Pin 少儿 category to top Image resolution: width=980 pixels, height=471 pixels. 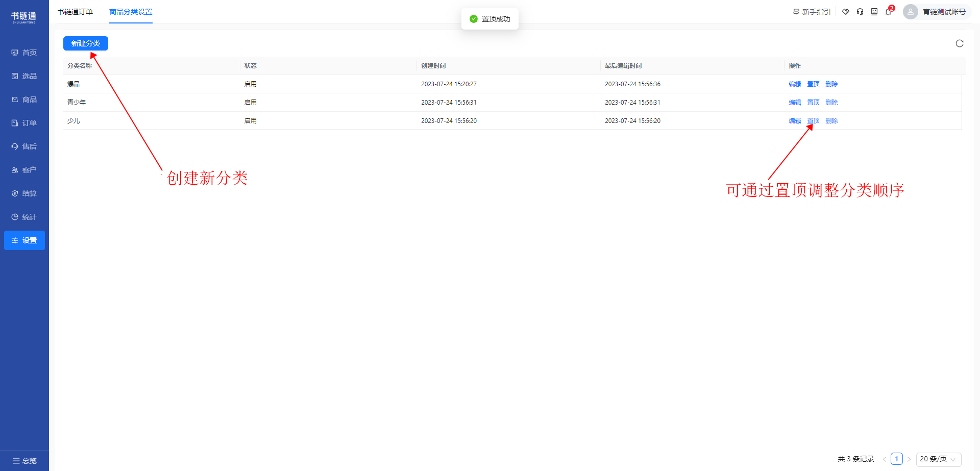pyautogui.click(x=813, y=121)
